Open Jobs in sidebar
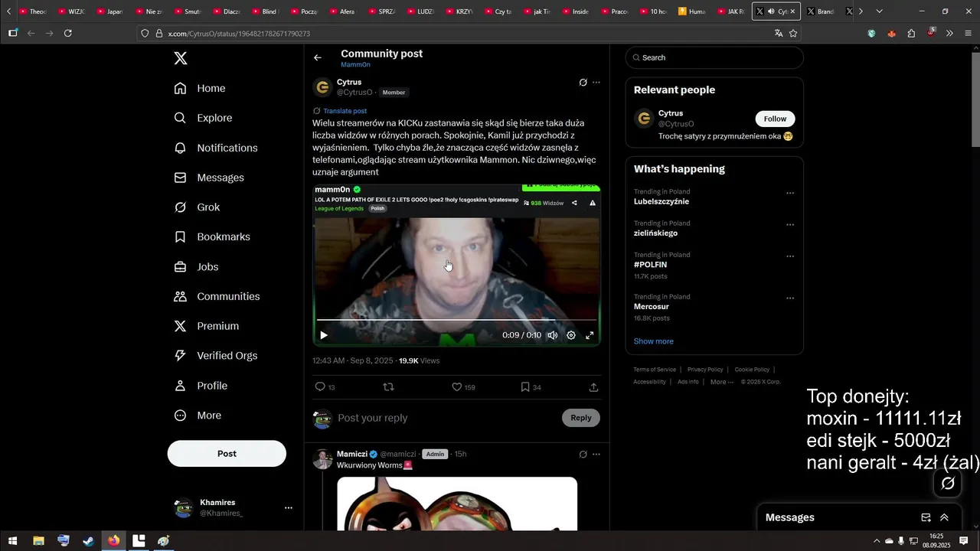 click(196, 267)
